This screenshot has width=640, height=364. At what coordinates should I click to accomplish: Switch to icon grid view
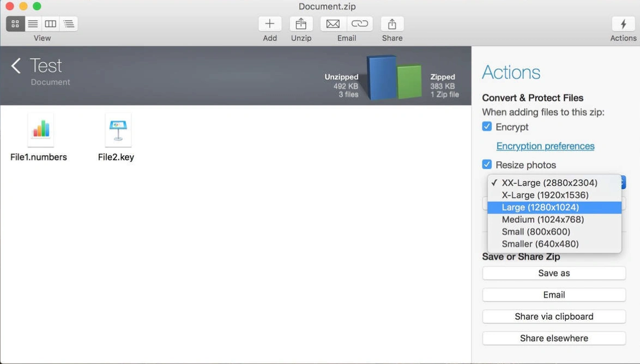point(15,23)
